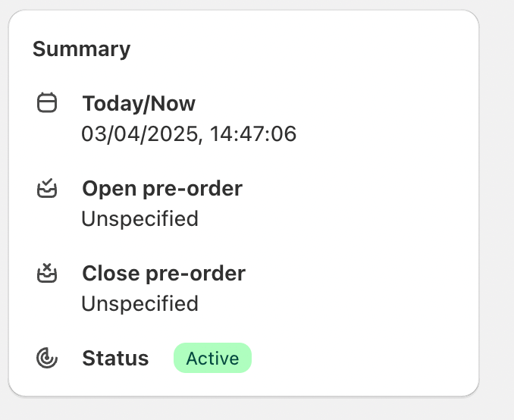The image size is (514, 420).
Task: Click the time 14:47:06 in Today/Now
Action: 253,133
